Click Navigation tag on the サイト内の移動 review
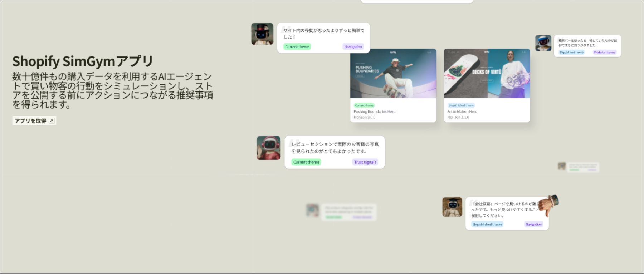644x274 pixels. click(x=353, y=47)
